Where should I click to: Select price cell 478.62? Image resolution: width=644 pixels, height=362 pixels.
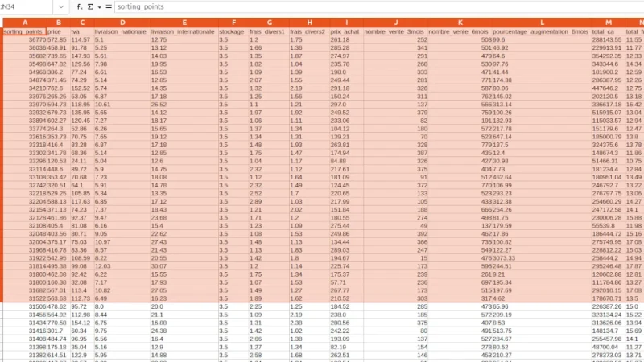pos(58,306)
